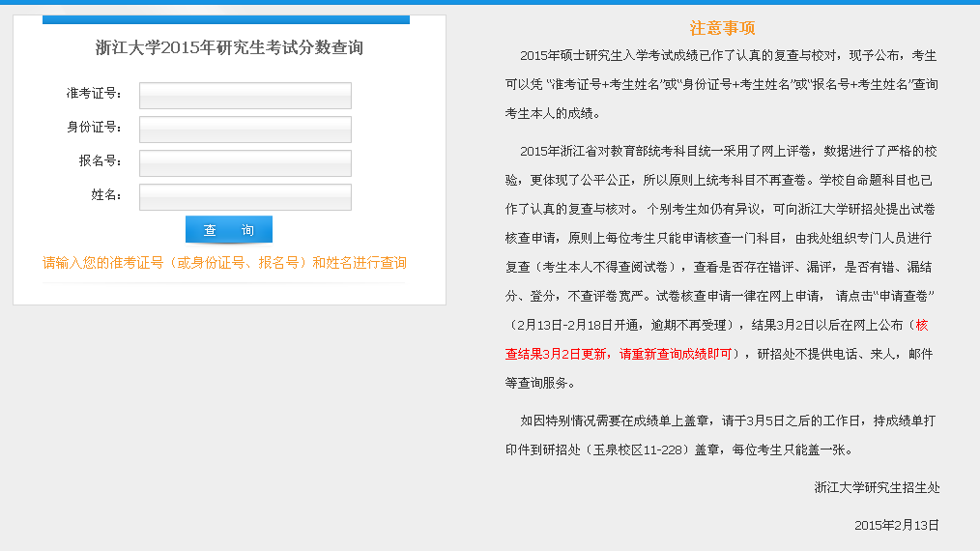
Task: Click the line 如因特别情况需要在成绩单上盖章
Action: pyautogui.click(x=728, y=420)
